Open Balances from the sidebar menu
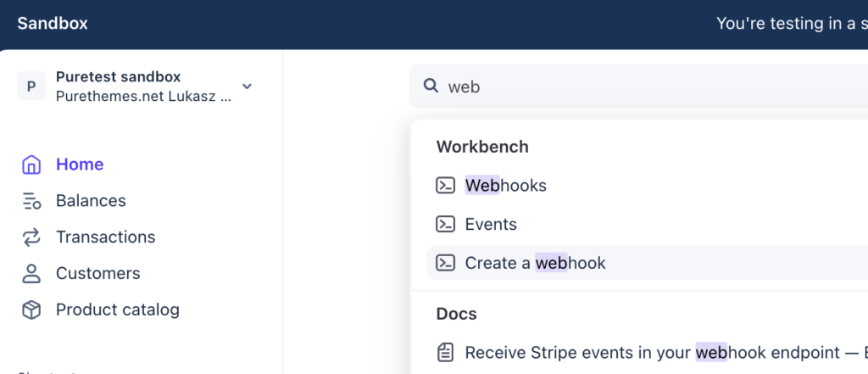868x374 pixels. [x=91, y=201]
